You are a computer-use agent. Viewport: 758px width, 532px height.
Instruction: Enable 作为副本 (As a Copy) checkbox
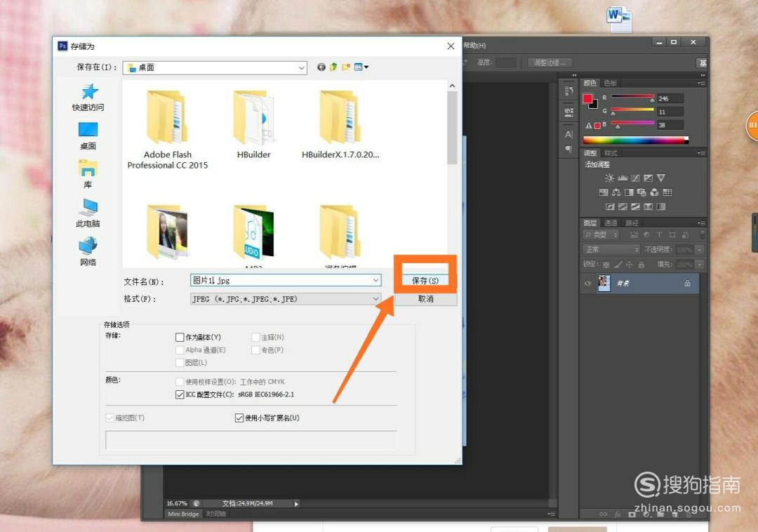tap(180, 338)
